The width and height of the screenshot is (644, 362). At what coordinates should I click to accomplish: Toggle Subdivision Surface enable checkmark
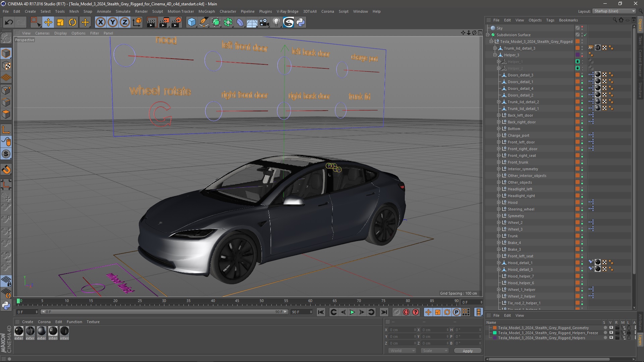pyautogui.click(x=585, y=35)
